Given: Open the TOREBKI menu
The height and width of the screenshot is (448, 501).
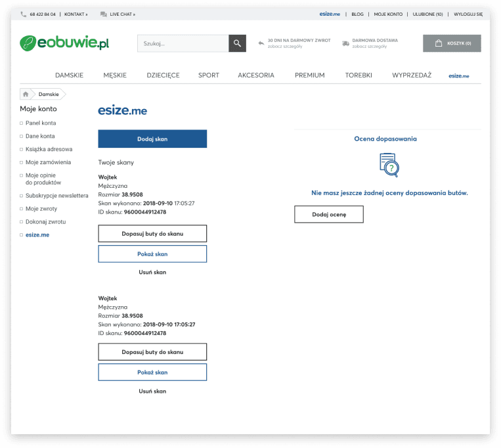Looking at the screenshot, I should click(x=359, y=75).
